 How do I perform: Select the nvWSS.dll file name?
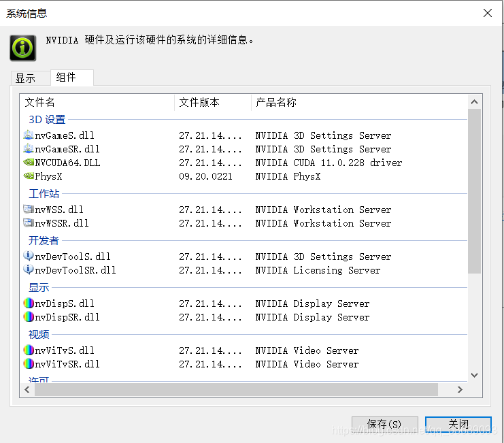[59, 210]
